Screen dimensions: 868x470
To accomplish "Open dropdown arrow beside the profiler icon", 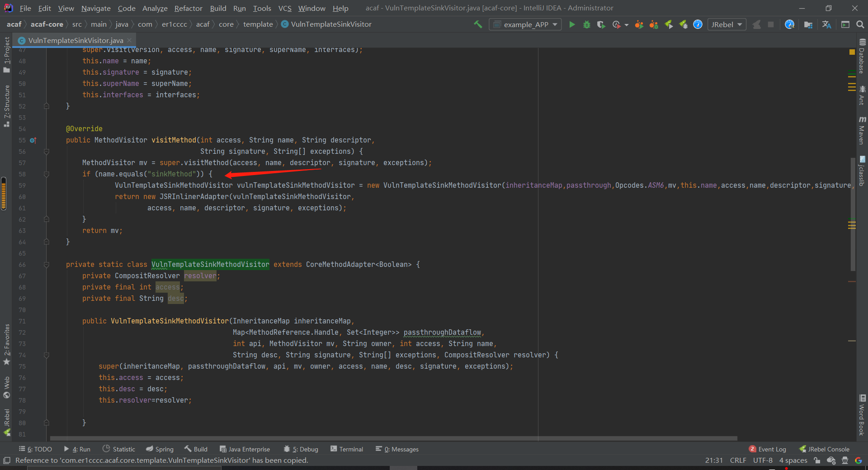I will point(627,25).
